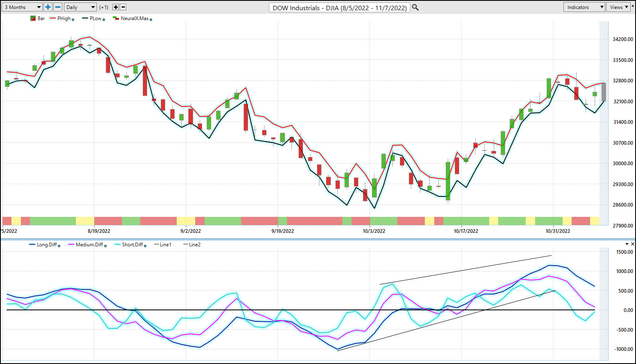
Task: Click the 34200.00 price axis label
Action: [x=623, y=39]
